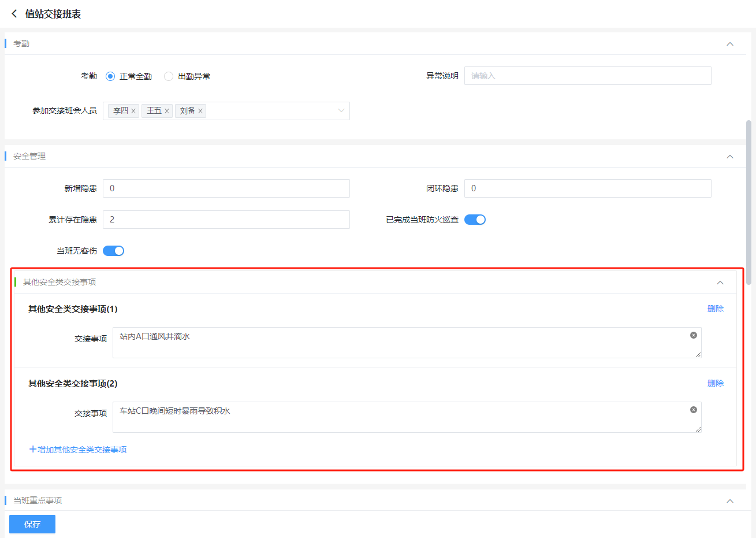Viewport: 756px width, 538px height.
Task: Delete 其他安全类交接事项(2) entry
Action: pyautogui.click(x=715, y=383)
